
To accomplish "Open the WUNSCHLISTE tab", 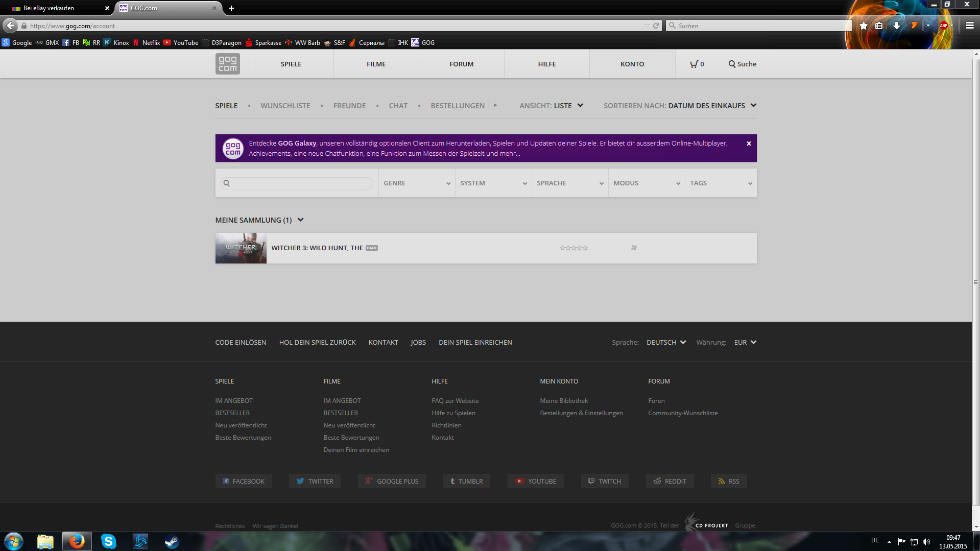I will pos(285,106).
